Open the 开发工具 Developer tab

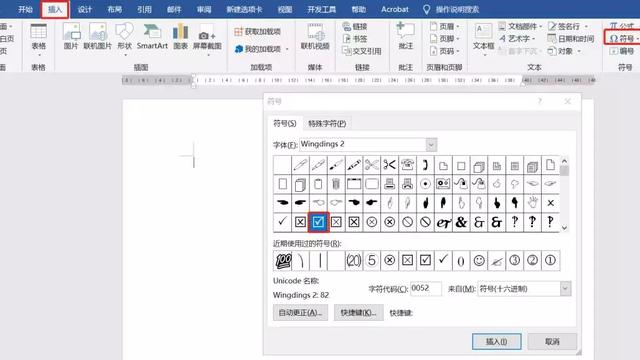(322, 9)
